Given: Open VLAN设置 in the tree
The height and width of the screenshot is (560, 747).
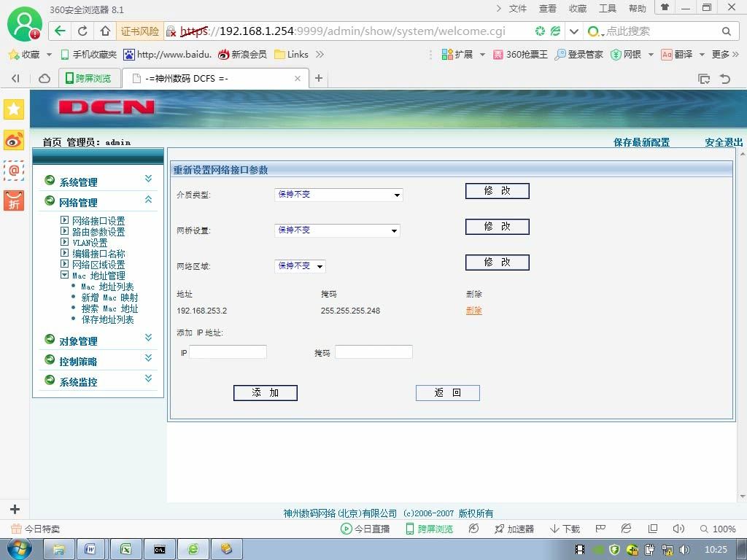Looking at the screenshot, I should coord(90,242).
